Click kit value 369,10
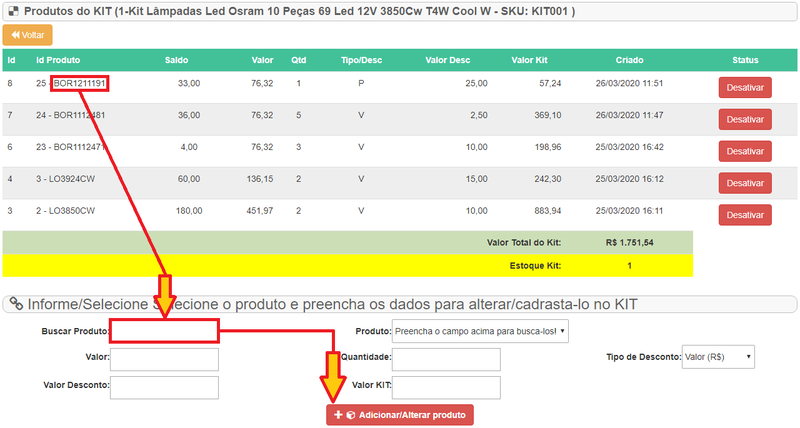 [548, 115]
